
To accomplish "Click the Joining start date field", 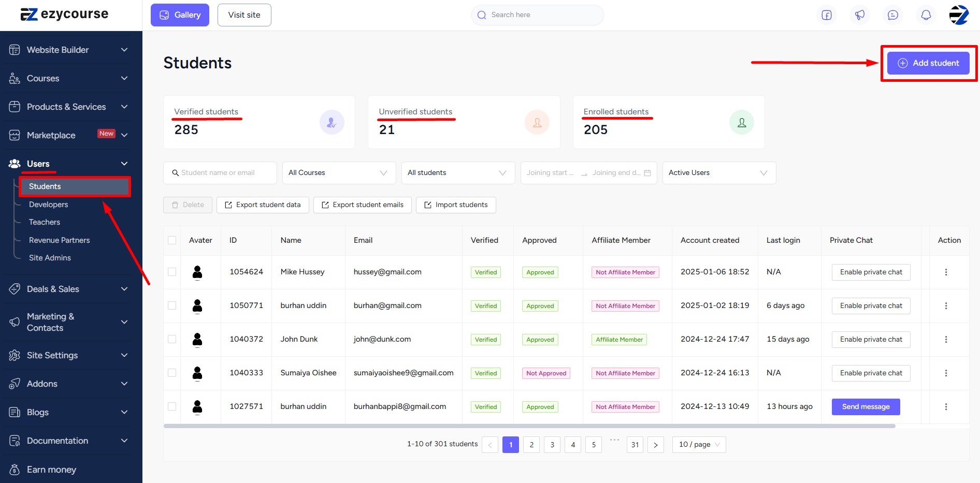I will [550, 173].
